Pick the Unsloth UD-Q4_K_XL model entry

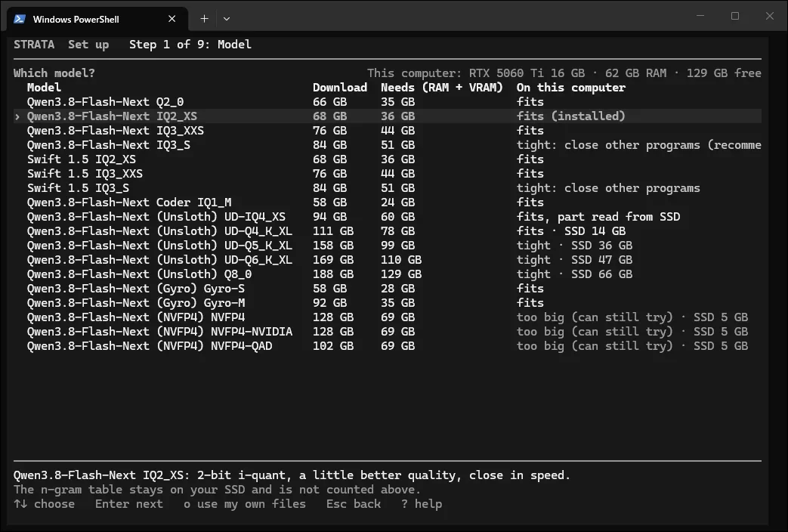(388, 231)
